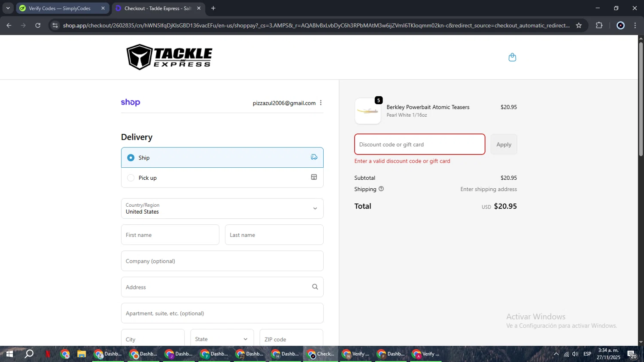Focus the Company (optional) field
The height and width of the screenshot is (362, 644).
tap(222, 261)
